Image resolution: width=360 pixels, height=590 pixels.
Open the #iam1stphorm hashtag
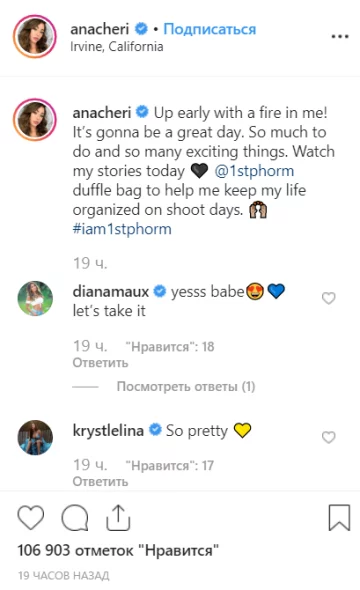122,229
